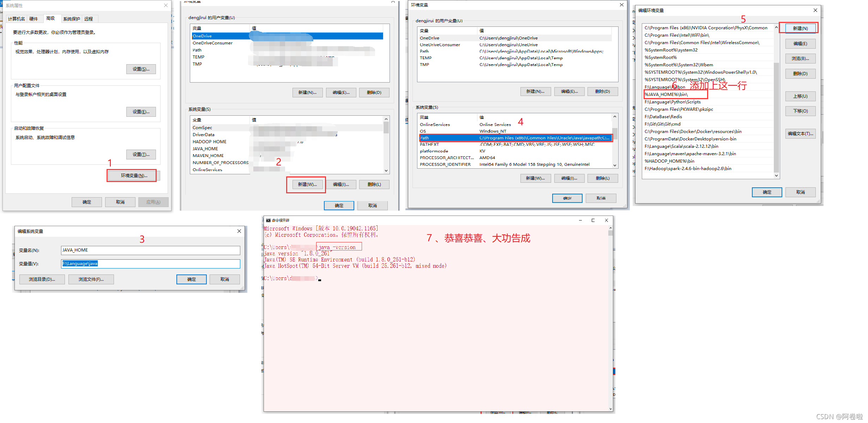Switch to the 计算机名 tab

(16, 19)
